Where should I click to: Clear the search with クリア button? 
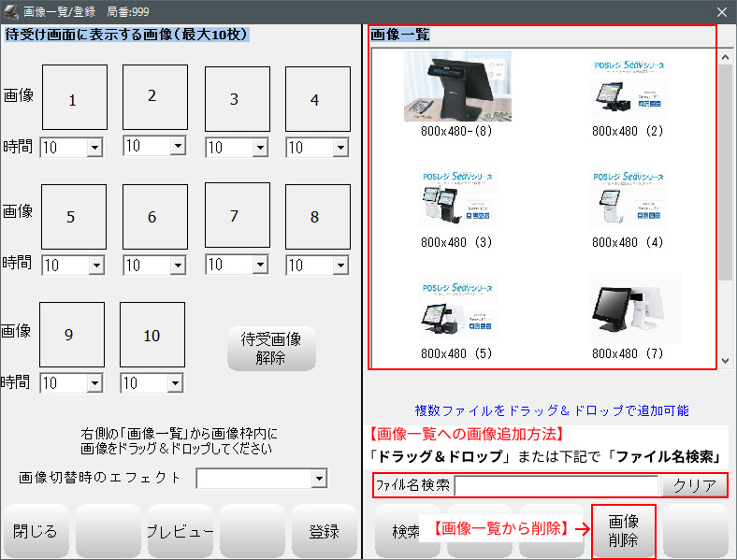click(693, 485)
